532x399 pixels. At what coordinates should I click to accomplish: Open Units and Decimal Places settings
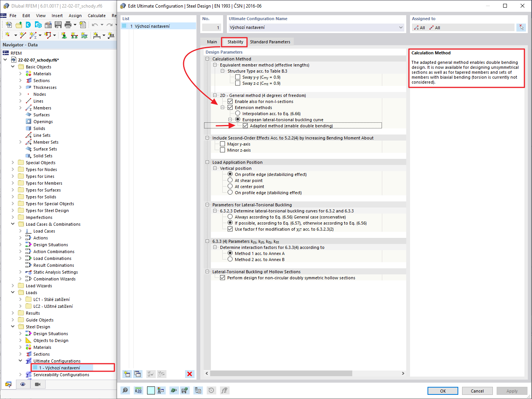coord(138,390)
